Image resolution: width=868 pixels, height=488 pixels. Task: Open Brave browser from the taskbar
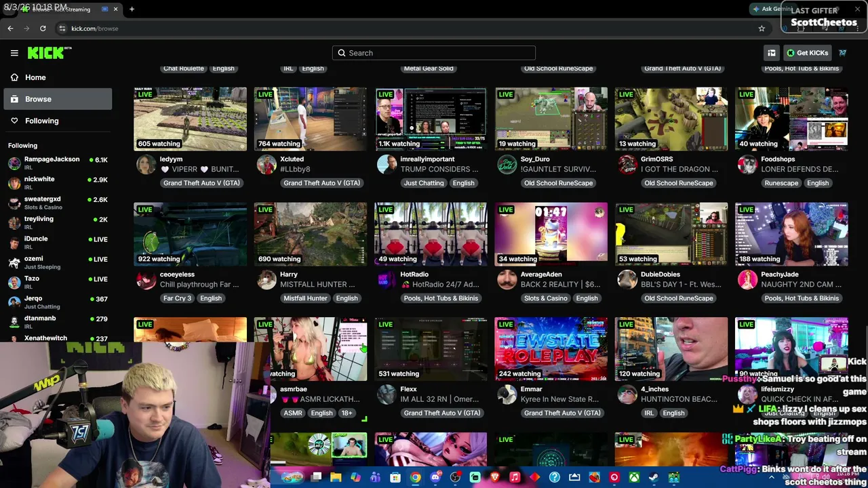(495, 478)
